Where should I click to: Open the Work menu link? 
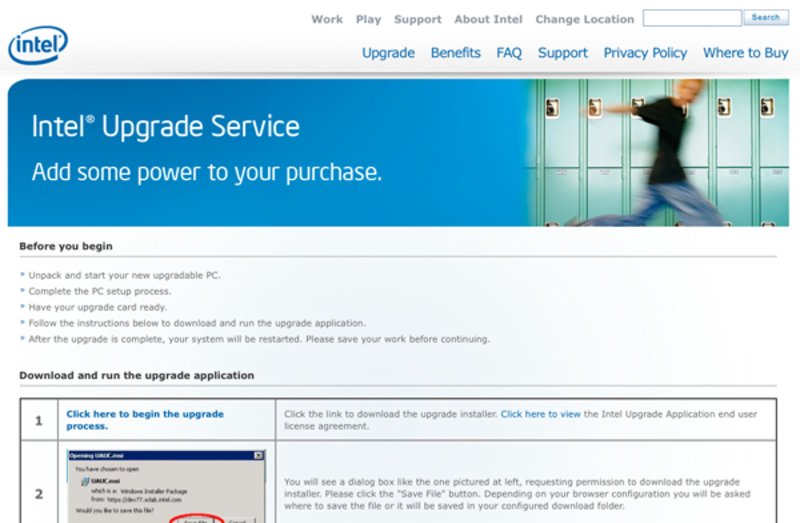click(327, 19)
